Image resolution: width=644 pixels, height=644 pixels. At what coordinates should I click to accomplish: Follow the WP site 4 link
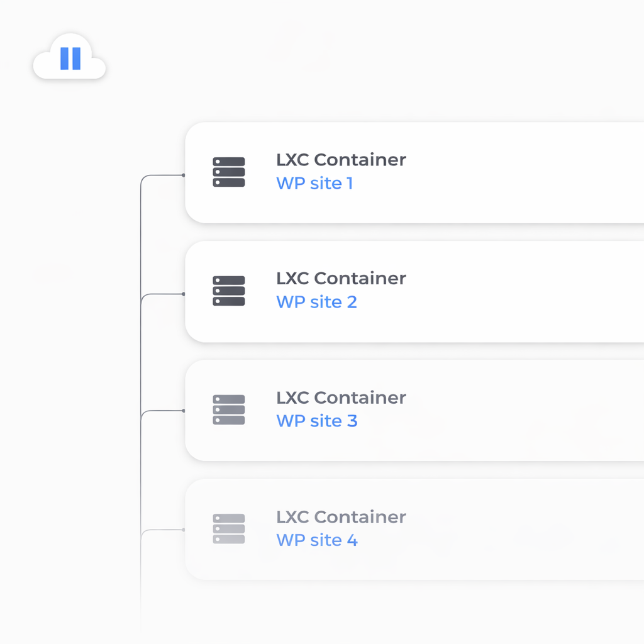pyautogui.click(x=317, y=540)
